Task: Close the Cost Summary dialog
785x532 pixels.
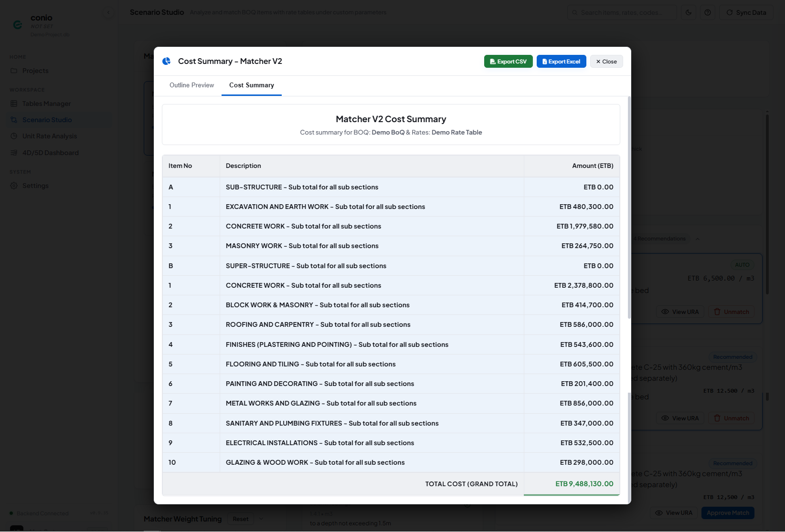Action: coord(606,62)
